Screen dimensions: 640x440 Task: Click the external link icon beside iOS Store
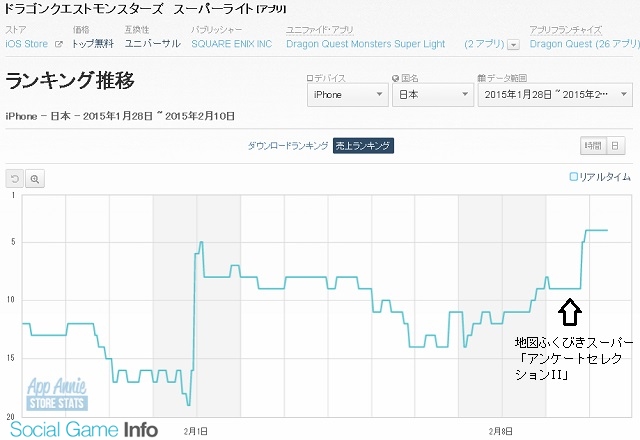[58, 45]
